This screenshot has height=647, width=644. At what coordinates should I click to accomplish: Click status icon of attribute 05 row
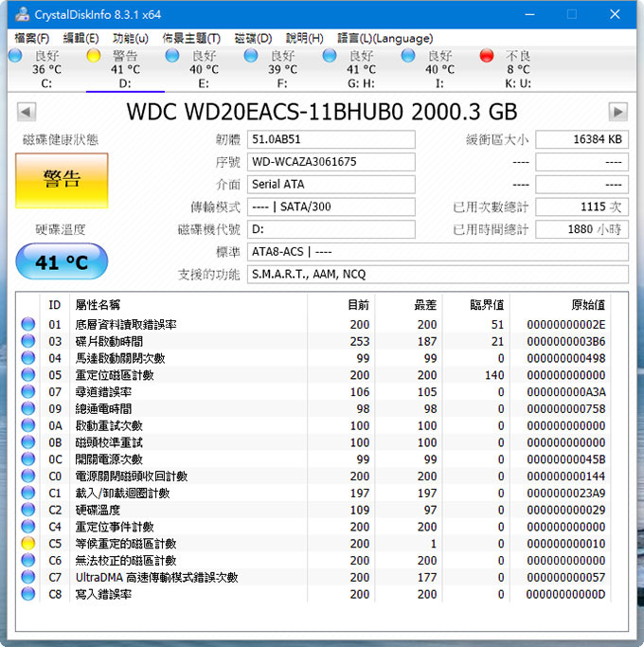pos(28,375)
